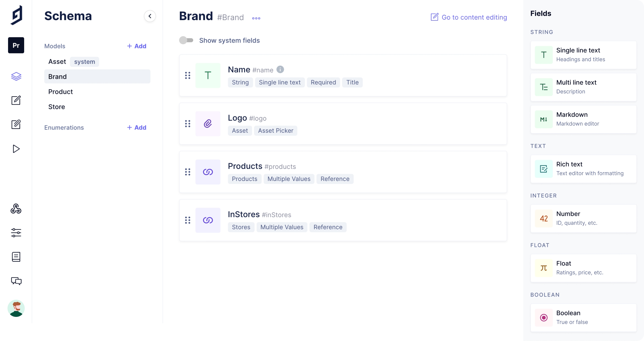Open the webhooks icon in sidebar

coord(16,209)
